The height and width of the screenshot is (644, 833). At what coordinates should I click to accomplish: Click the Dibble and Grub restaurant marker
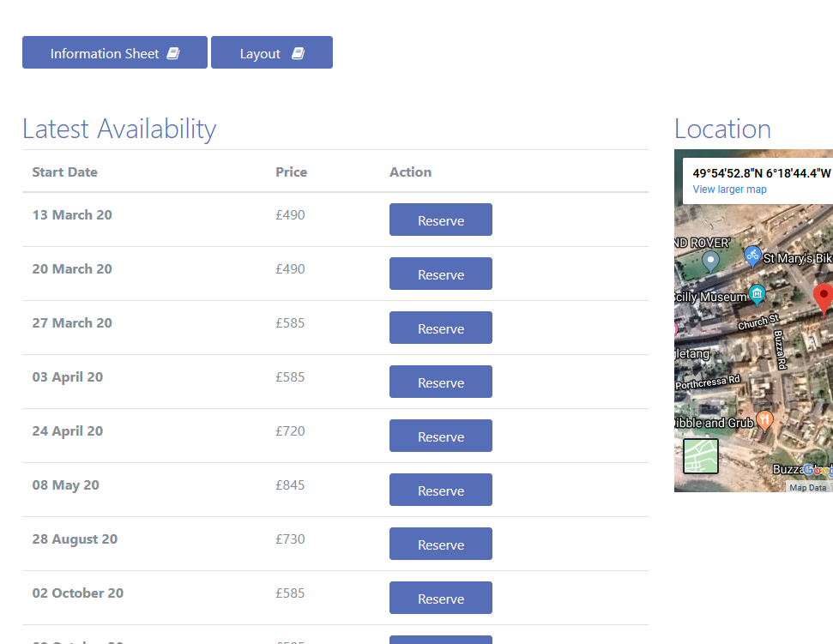coord(764,421)
